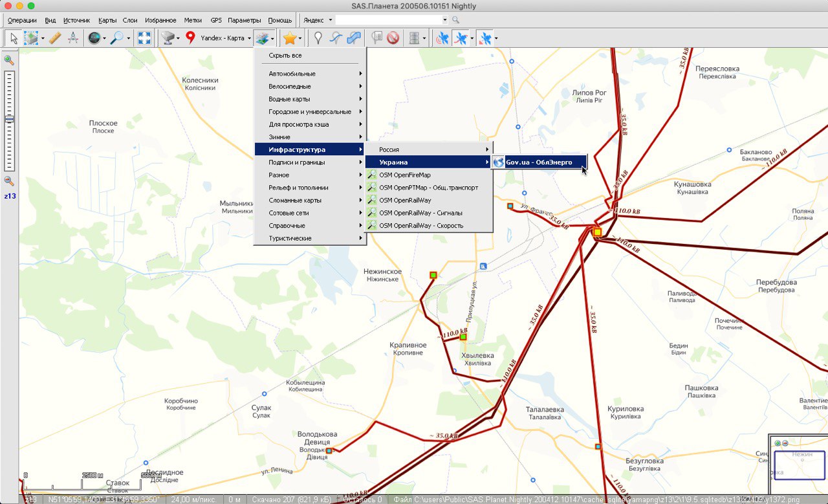
Task: Toggle the OSM OpenRailWay layer
Action: point(429,200)
